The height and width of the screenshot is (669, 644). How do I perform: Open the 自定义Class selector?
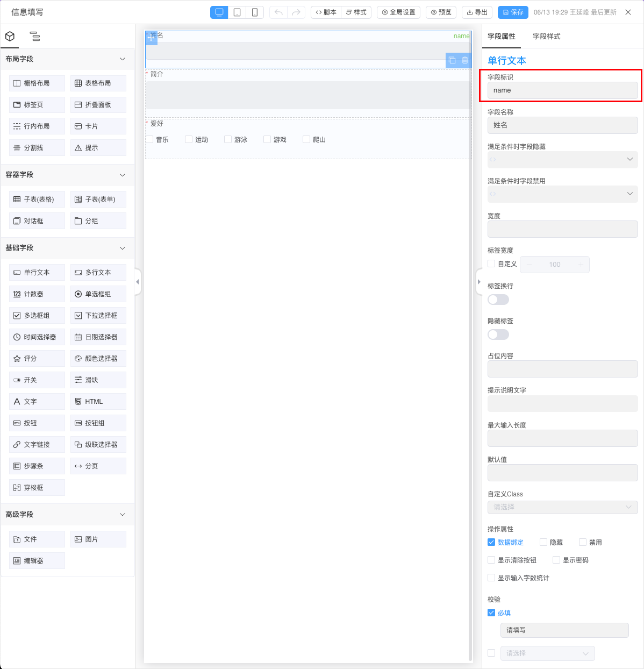point(562,507)
